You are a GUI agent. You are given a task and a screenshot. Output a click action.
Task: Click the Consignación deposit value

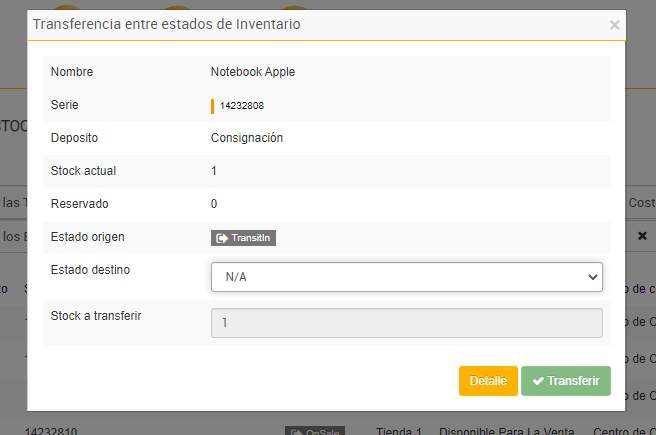247,138
